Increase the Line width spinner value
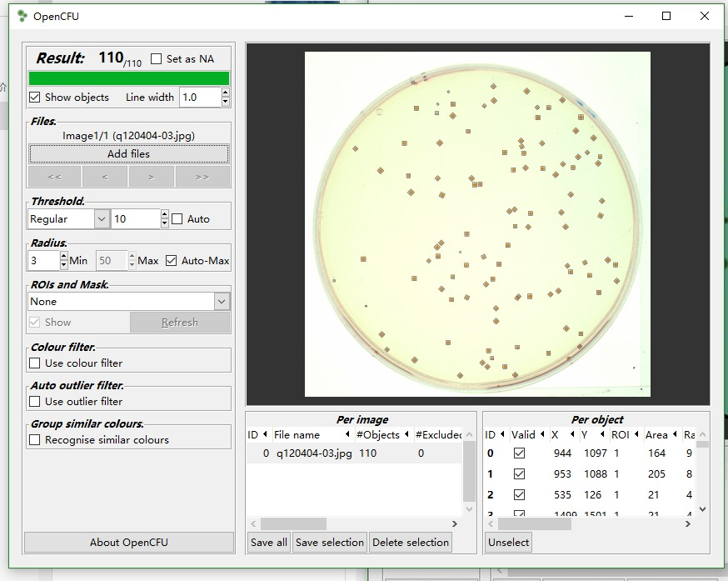This screenshot has width=728, height=581. (226, 93)
